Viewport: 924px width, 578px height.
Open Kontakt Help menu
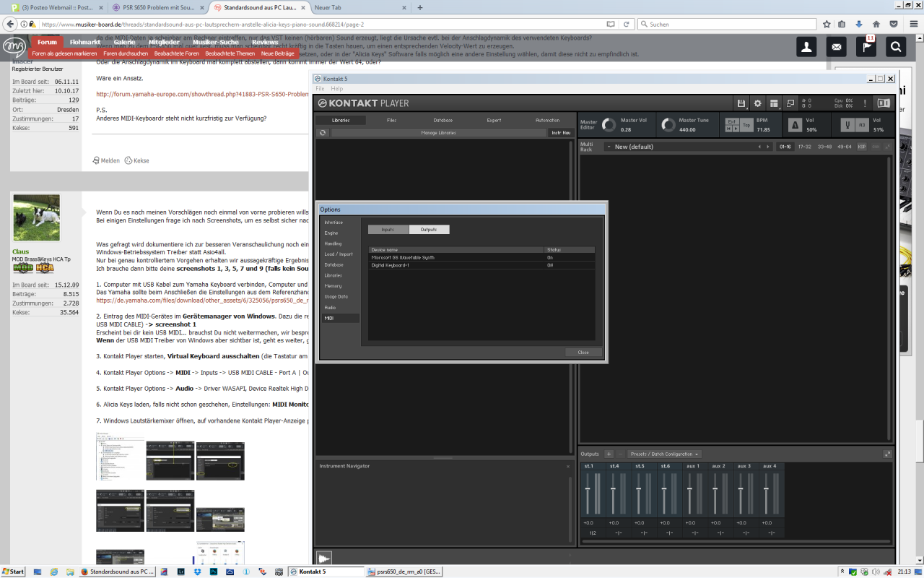click(x=337, y=89)
